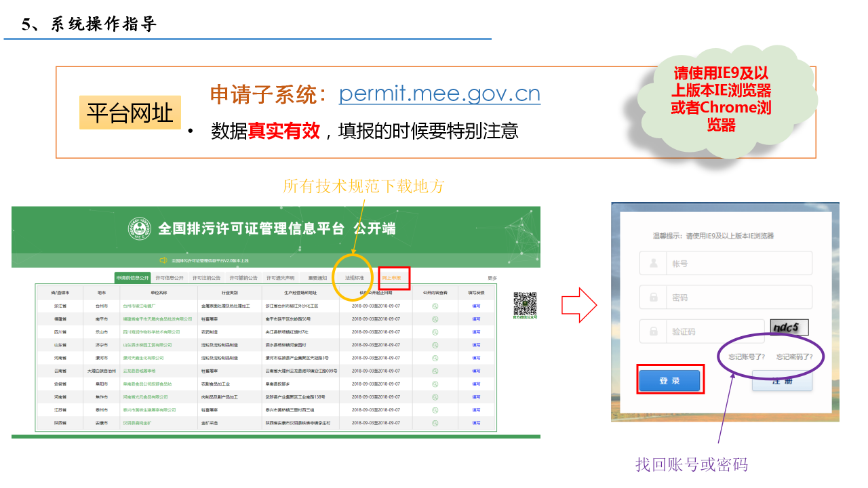Viewport: 868px width, 488px height.
Task: Click the speaker announcement icon
Action: 163,260
